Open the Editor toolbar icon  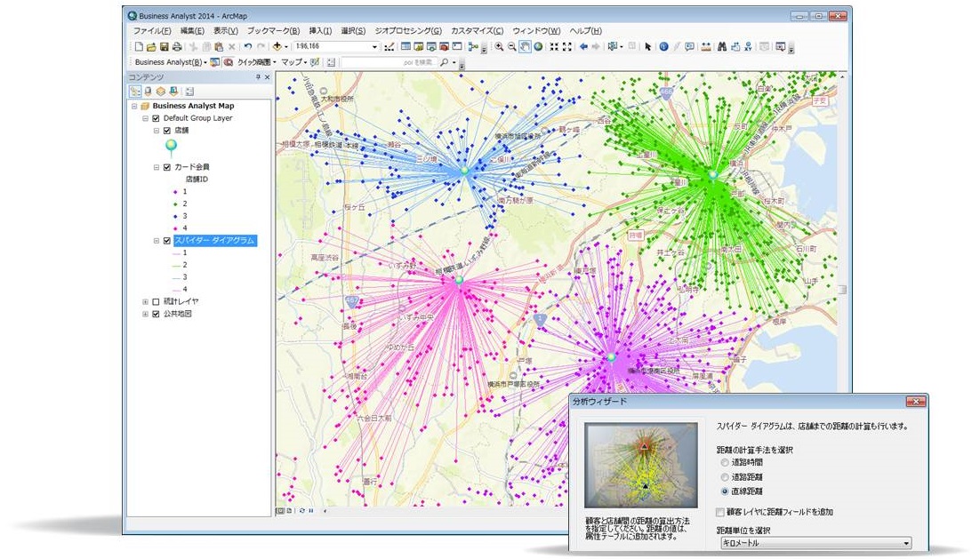pos(390,47)
